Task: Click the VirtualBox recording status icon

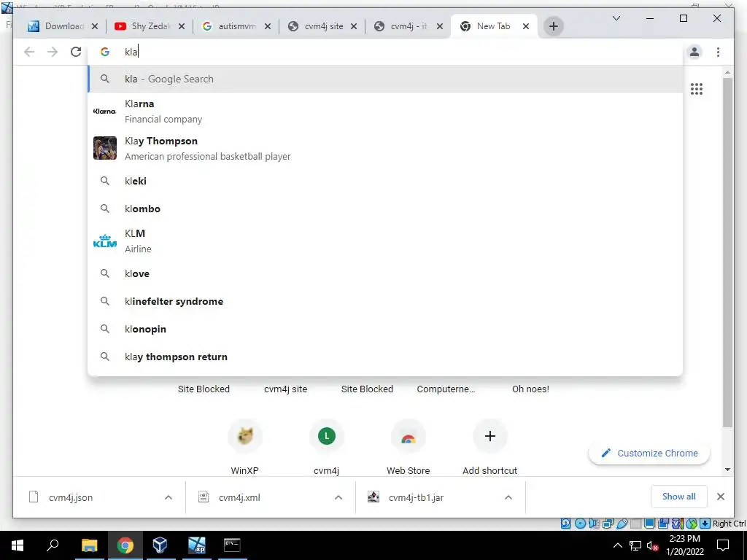Action: tap(663, 524)
